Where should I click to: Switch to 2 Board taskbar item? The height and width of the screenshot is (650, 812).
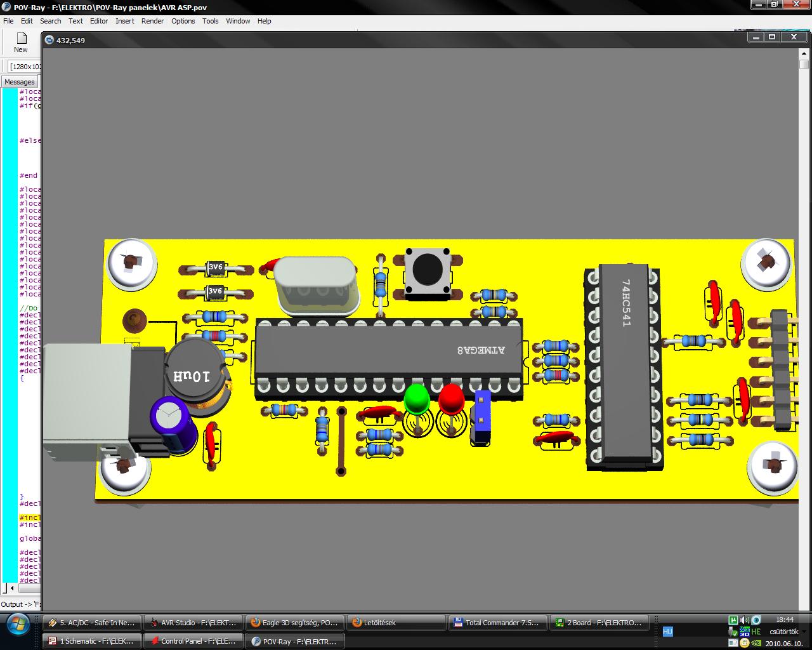599,623
